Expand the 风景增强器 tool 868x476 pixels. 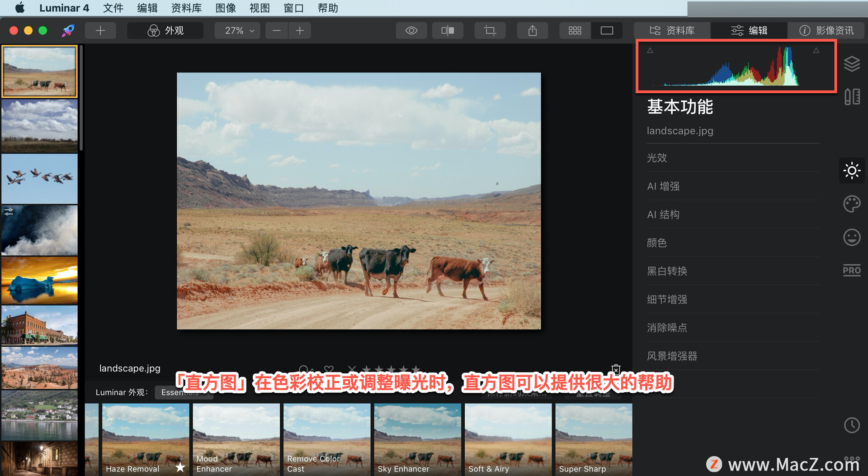(733, 356)
